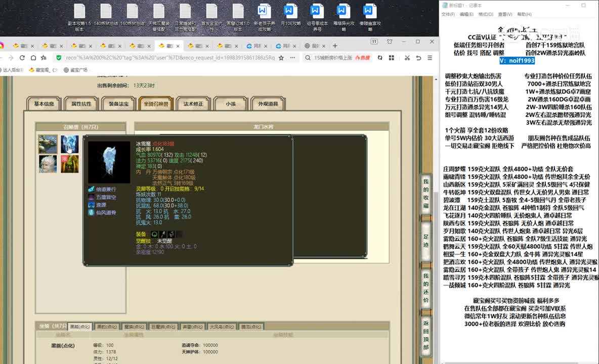Bookmark this page with the star
Screen dimensions: 599x364
[x=282, y=58]
